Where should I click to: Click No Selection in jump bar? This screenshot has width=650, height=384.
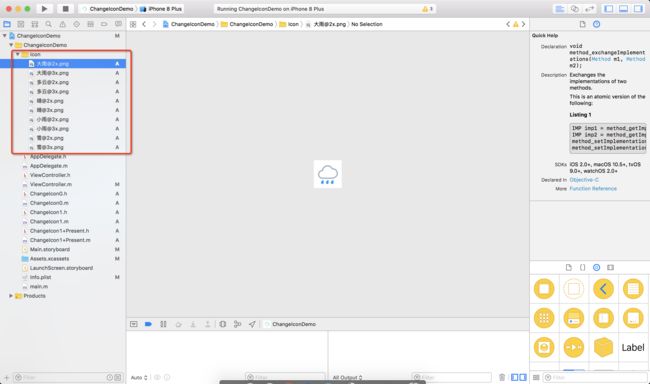pos(367,24)
